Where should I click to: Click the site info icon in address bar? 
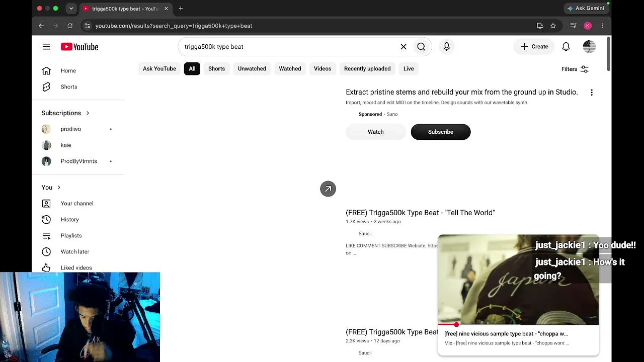[x=88, y=26]
